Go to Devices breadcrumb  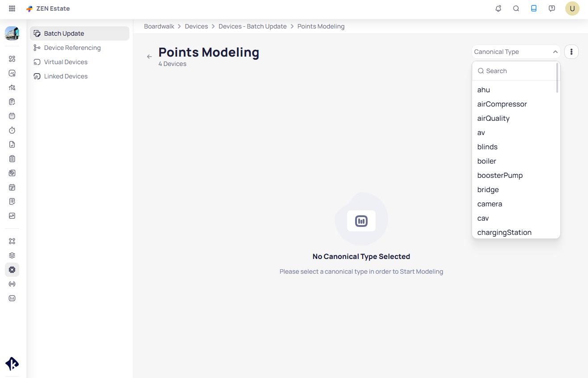[196, 26]
